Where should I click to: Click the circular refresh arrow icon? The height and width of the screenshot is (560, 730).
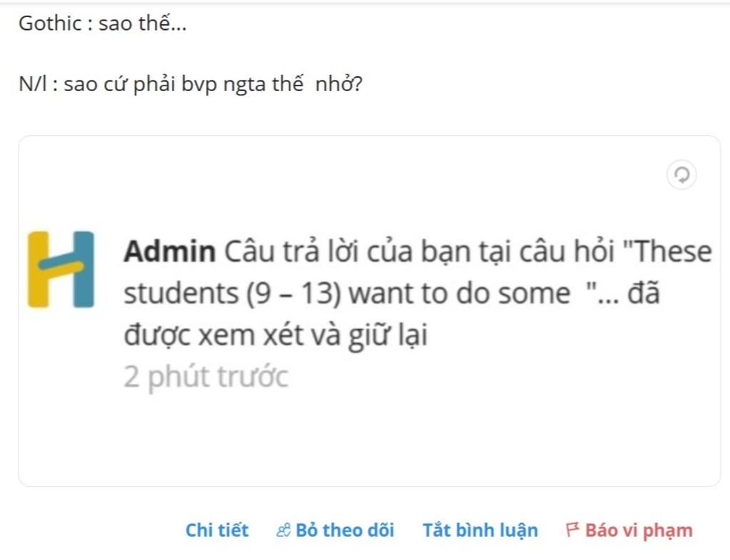click(x=682, y=175)
